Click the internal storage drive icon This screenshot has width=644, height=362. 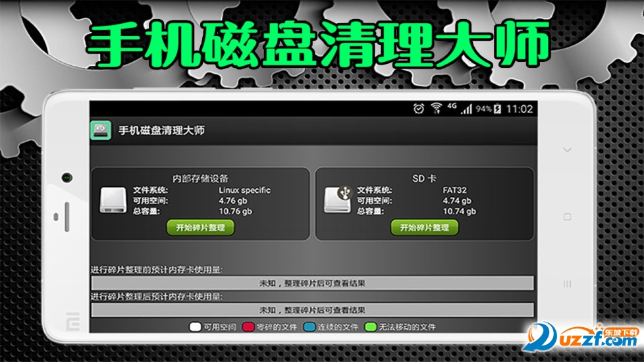(x=113, y=200)
